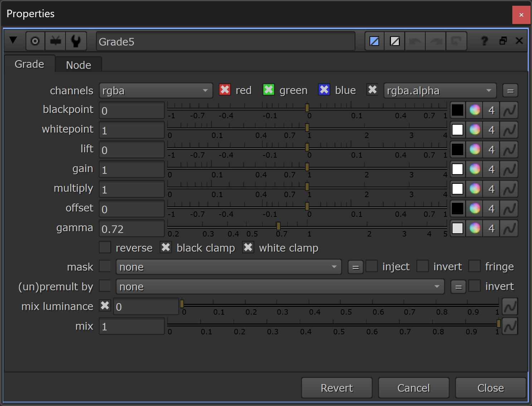The height and width of the screenshot is (406, 532).
Task: Click the blue color-slash icon in header
Action: (374, 41)
